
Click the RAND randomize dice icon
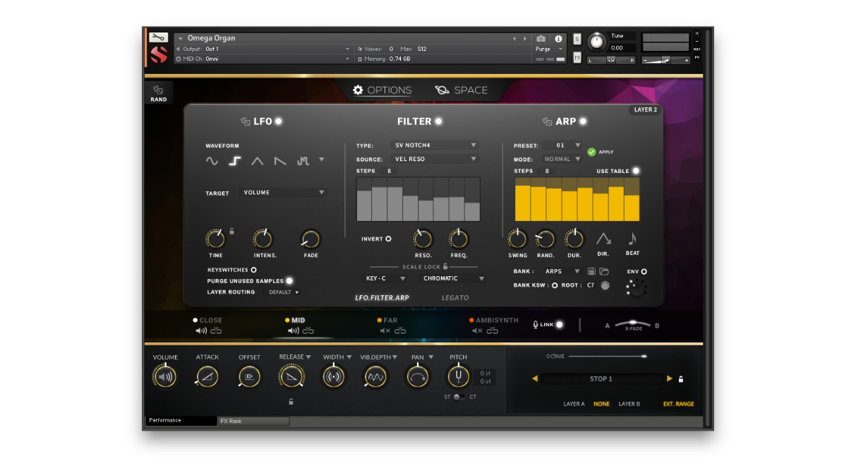click(x=159, y=90)
